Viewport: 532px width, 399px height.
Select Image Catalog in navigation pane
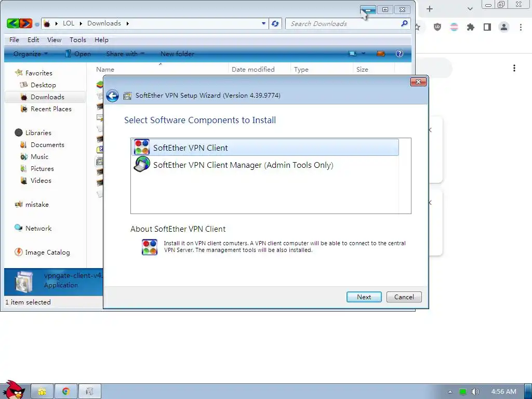(x=47, y=252)
